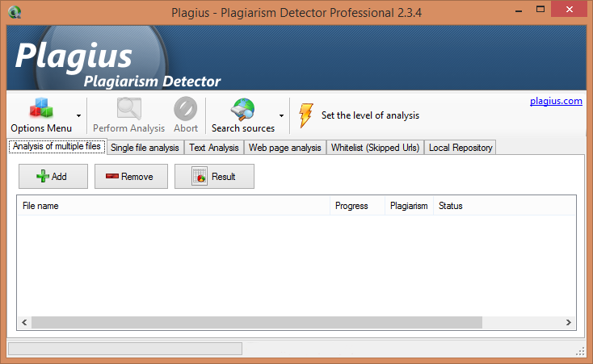Click Set the level of analysis
Viewport: 593px width, 364px height.
point(370,115)
